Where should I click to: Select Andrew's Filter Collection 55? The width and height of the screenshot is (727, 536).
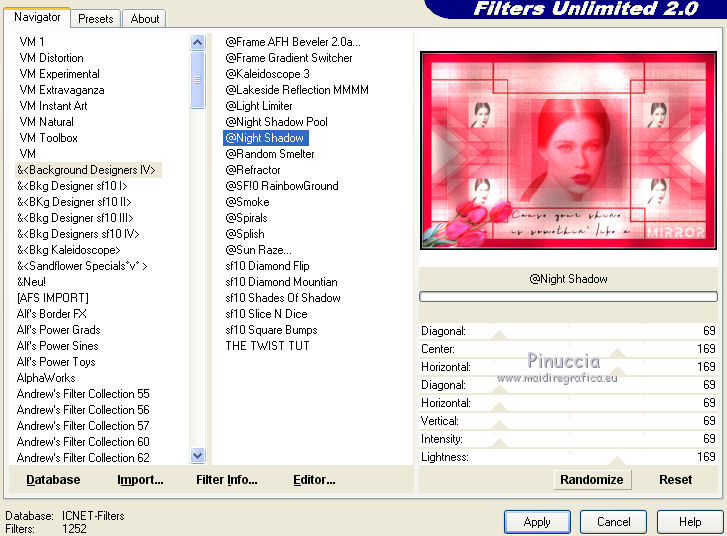pyautogui.click(x=83, y=394)
